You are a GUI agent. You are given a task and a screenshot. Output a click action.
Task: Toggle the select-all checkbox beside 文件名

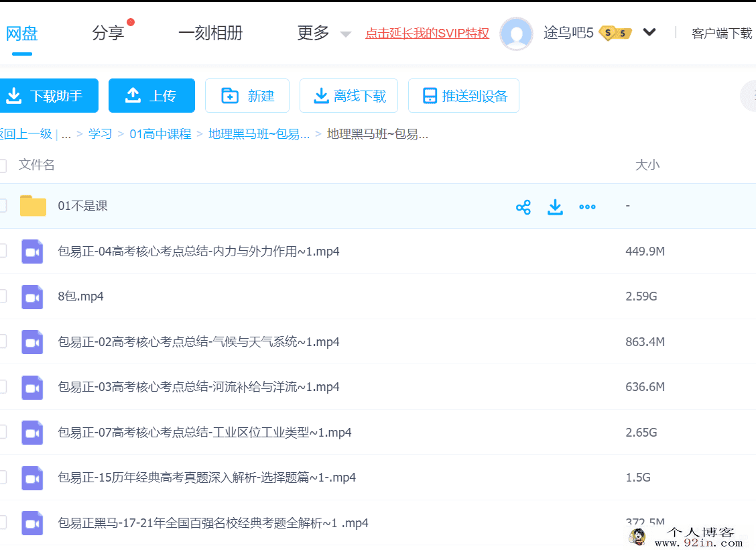(3, 166)
